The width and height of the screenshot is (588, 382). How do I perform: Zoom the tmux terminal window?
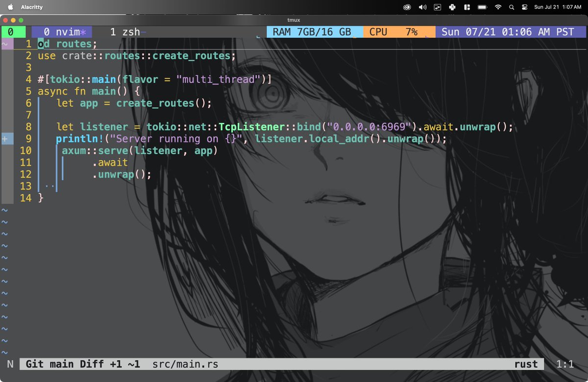tap(21, 20)
